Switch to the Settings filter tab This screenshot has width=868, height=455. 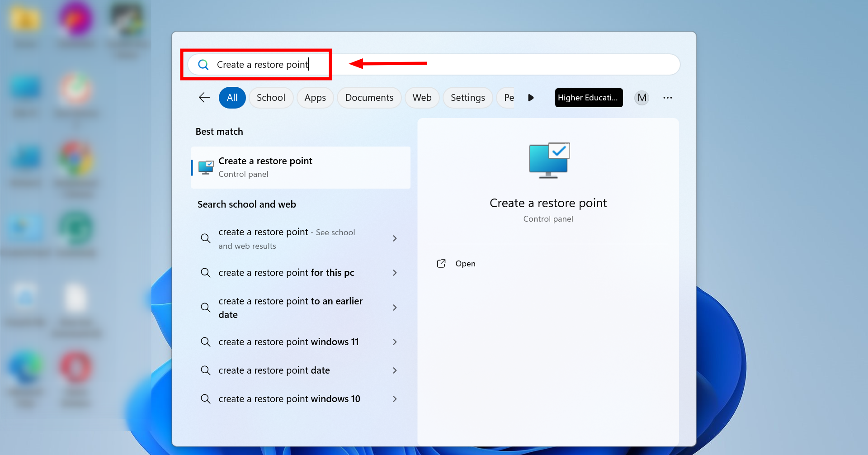pyautogui.click(x=467, y=97)
